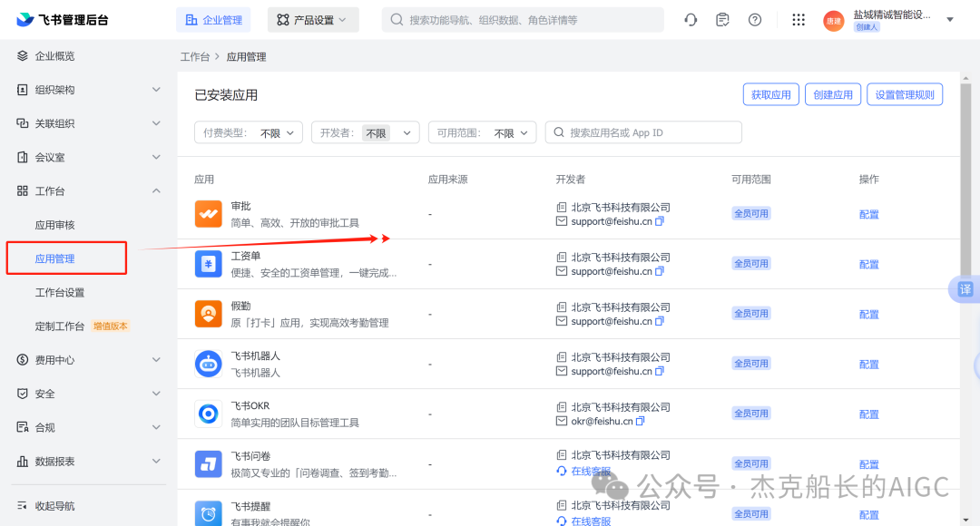This screenshot has width=980, height=526.
Task: Expand the 关联组织 menu chevron
Action: tap(156, 123)
